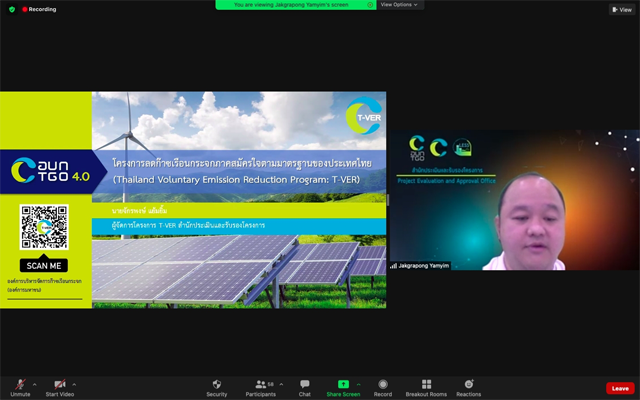Click the red Leave button

coord(620,388)
